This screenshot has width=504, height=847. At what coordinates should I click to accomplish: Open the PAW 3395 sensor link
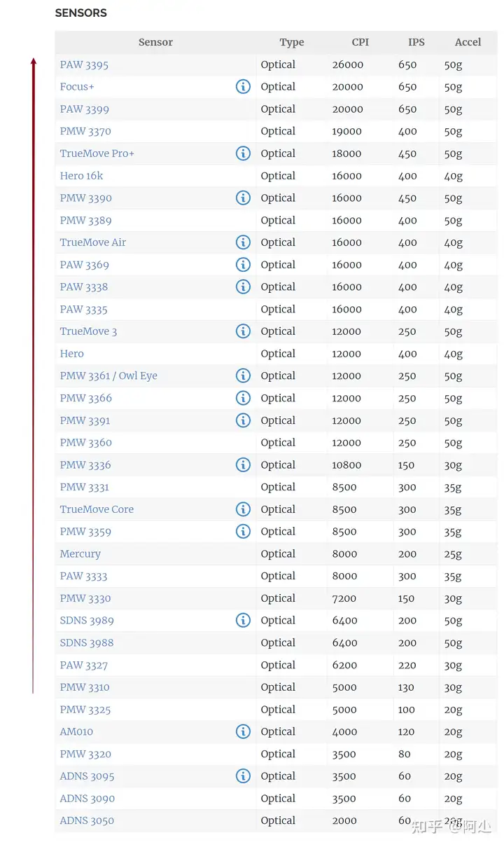(84, 64)
